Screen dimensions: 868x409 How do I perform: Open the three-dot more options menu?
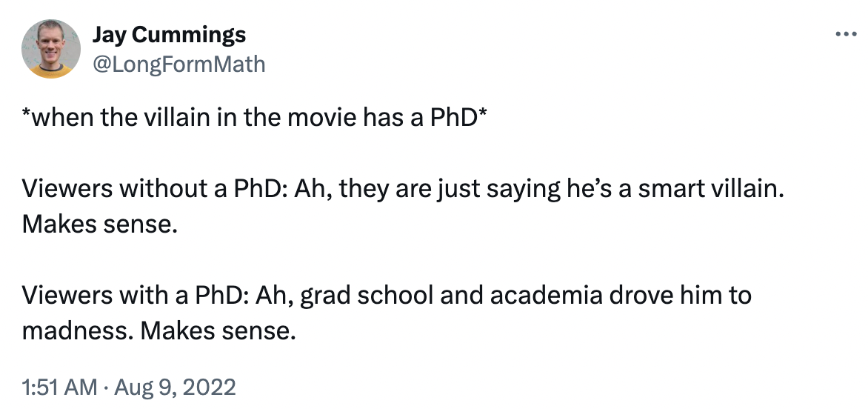[844, 34]
